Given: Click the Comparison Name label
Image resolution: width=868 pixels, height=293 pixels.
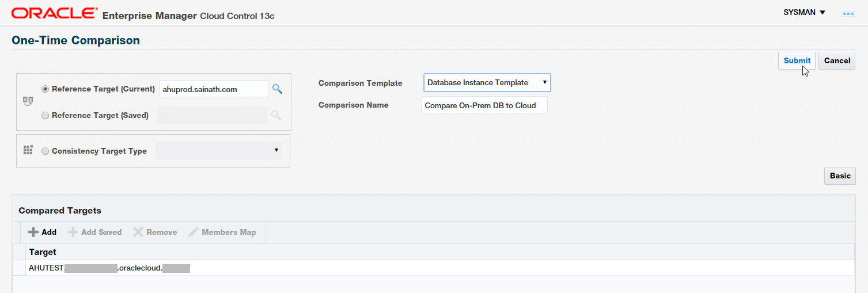Looking at the screenshot, I should pyautogui.click(x=354, y=105).
